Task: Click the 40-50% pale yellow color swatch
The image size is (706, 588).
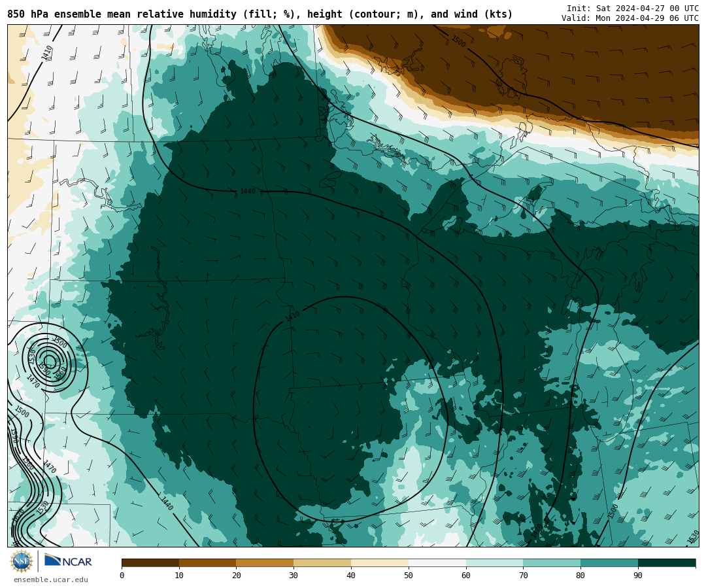Action: pyautogui.click(x=380, y=562)
